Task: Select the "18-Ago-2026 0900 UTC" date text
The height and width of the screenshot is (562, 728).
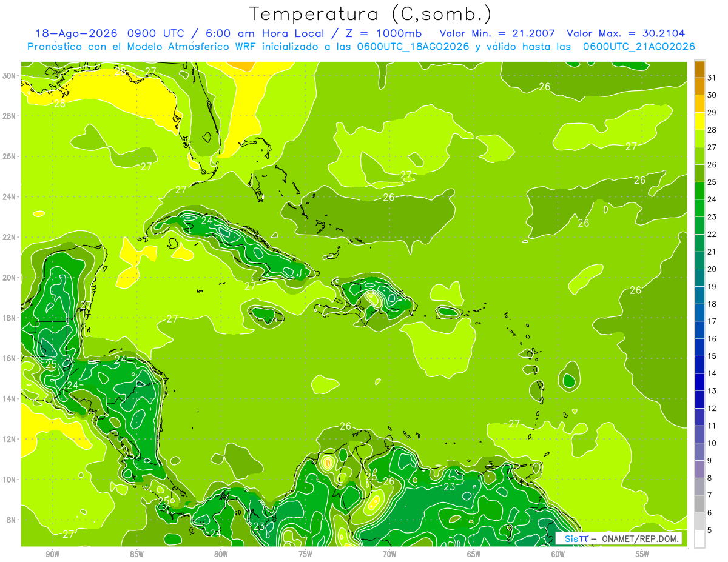Action: pyautogui.click(x=110, y=33)
